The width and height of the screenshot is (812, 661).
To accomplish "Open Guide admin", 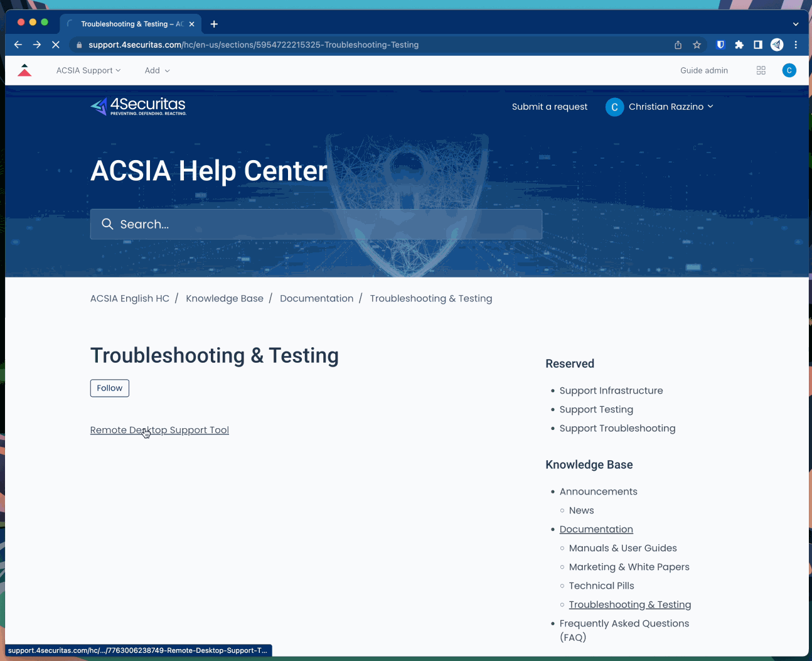I will coord(704,70).
